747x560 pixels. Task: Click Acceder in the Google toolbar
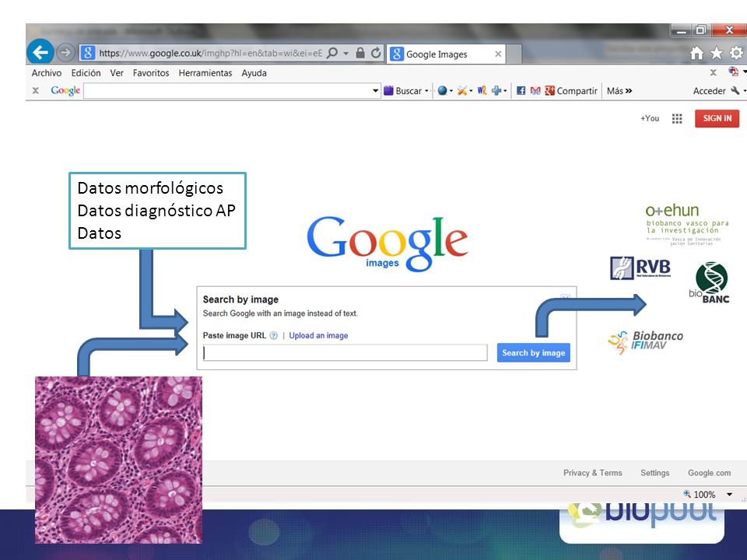[x=710, y=90]
